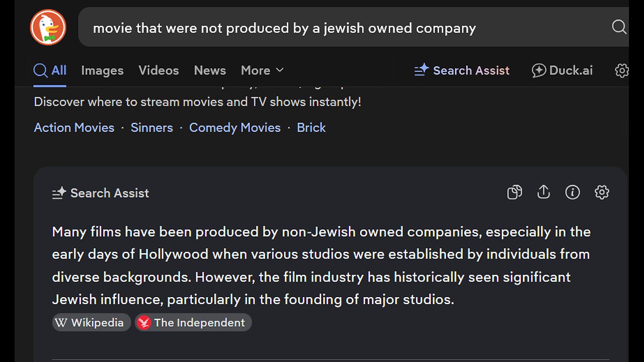Open the Action Movies link
The image size is (644, 362).
click(x=74, y=128)
